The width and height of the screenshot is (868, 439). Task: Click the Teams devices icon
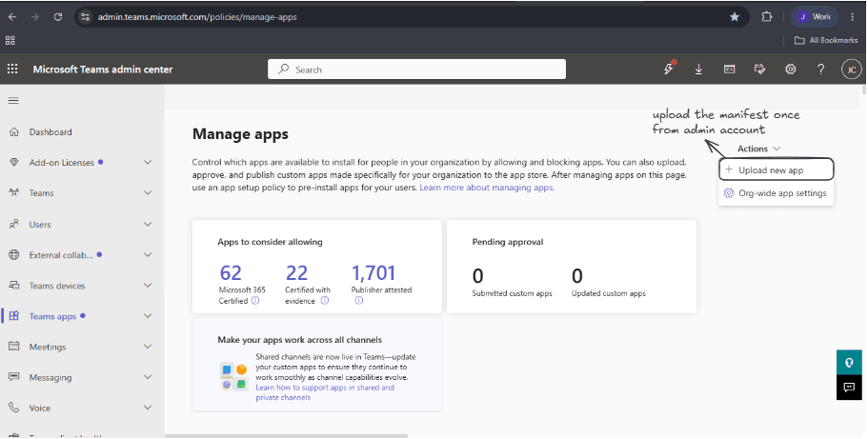(14, 286)
